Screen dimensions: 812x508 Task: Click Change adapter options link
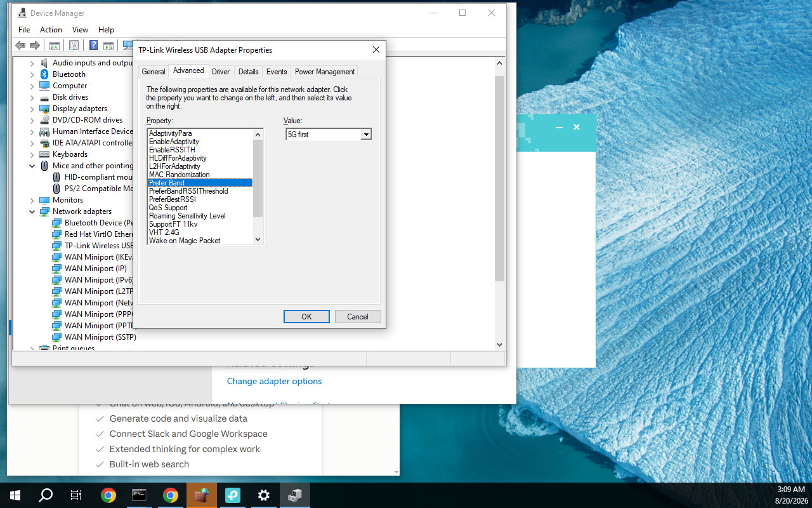(274, 381)
